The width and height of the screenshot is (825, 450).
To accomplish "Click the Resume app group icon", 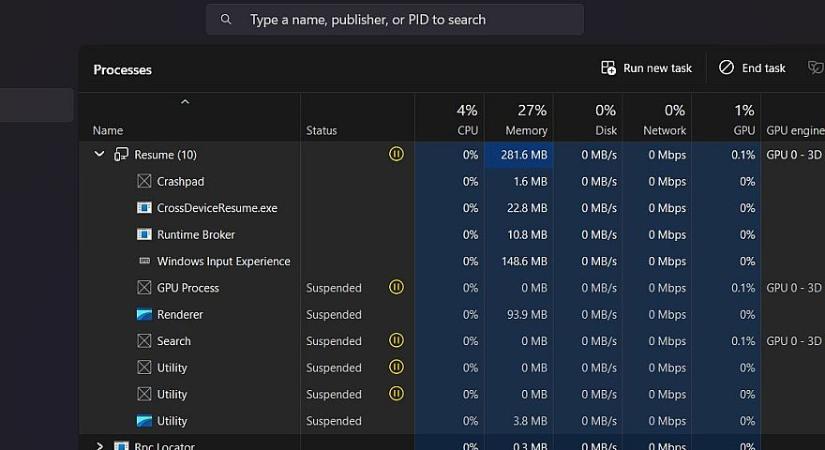I will pos(121,154).
